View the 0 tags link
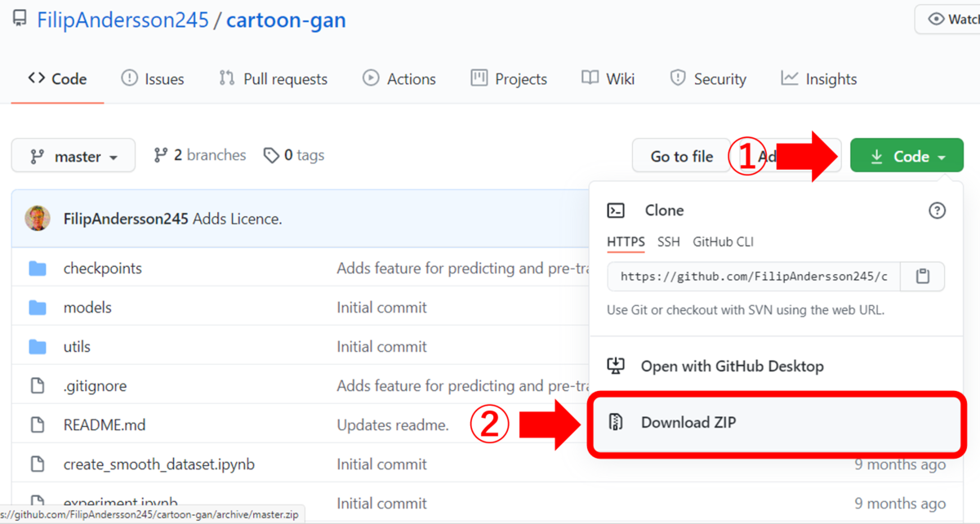The height and width of the screenshot is (524, 980). [294, 155]
